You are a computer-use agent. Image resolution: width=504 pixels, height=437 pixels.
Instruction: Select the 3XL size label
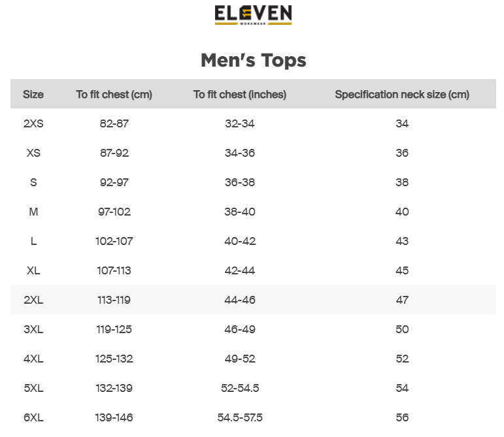[33, 329]
